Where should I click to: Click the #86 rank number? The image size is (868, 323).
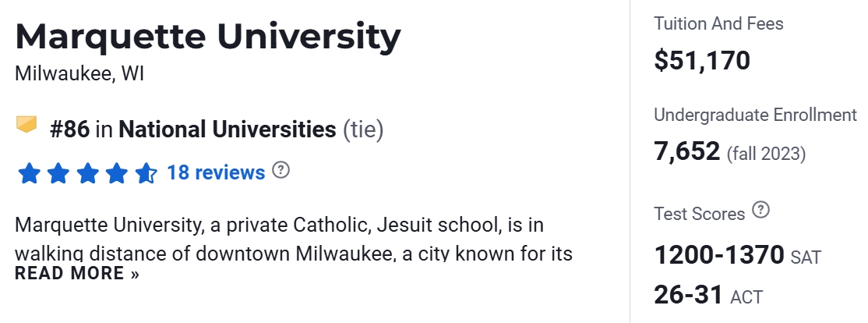click(x=69, y=129)
